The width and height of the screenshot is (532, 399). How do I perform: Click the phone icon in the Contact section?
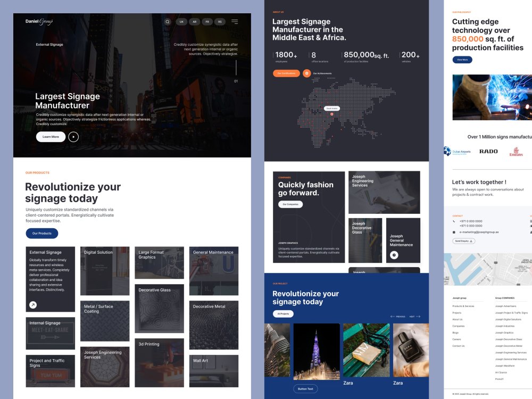click(454, 221)
